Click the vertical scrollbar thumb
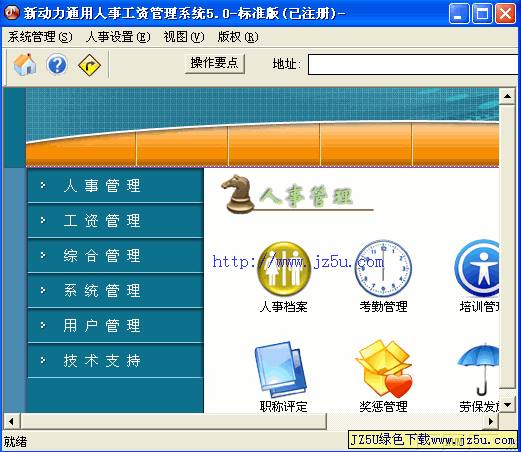521x452 pixels. click(507, 247)
